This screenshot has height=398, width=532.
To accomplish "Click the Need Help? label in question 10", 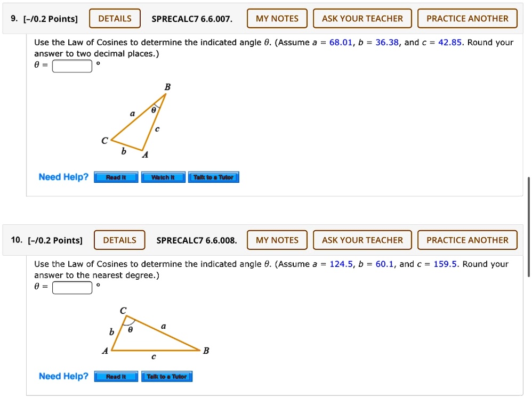I will click(x=63, y=376).
